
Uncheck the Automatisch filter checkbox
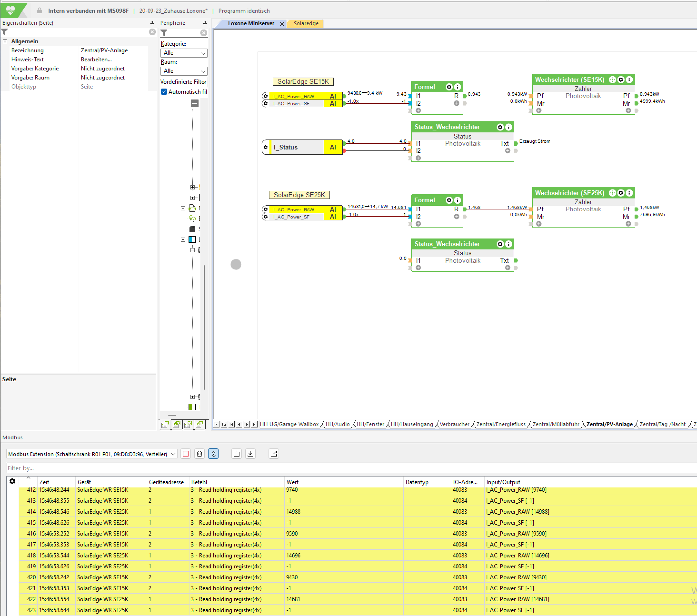pos(164,92)
